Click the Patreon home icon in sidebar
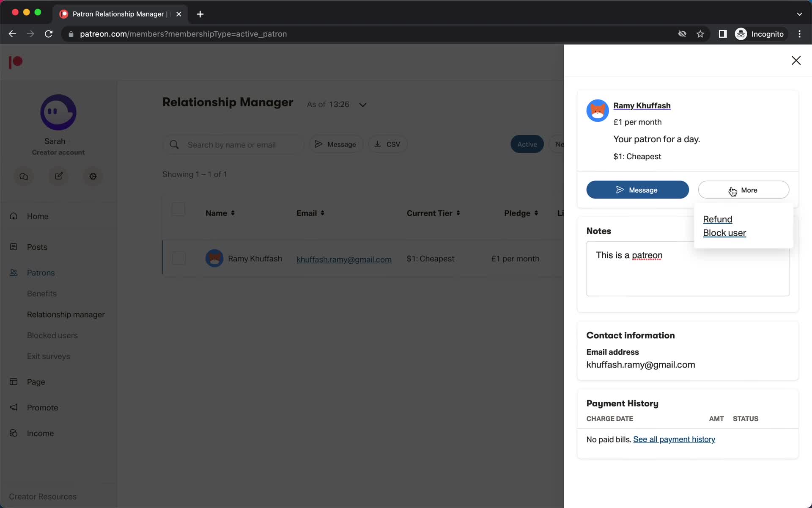Image resolution: width=812 pixels, height=508 pixels. [x=15, y=61]
